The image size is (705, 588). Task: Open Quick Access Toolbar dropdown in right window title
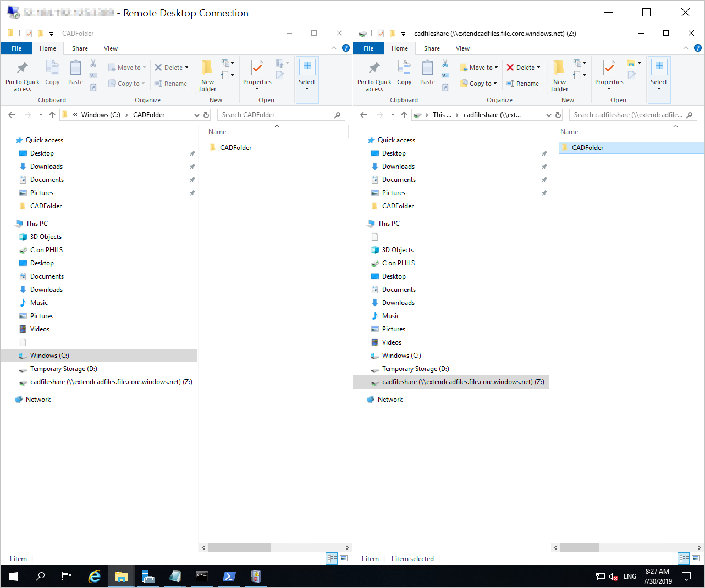[403, 34]
